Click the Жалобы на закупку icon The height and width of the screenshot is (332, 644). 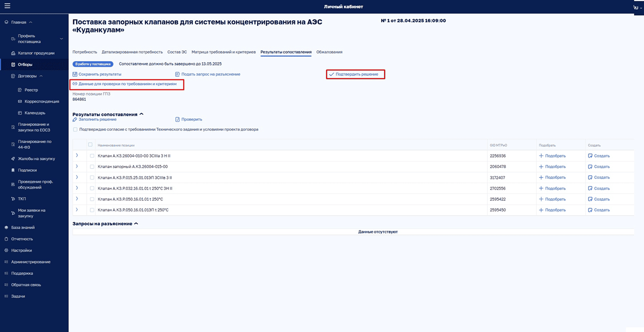[13, 159]
